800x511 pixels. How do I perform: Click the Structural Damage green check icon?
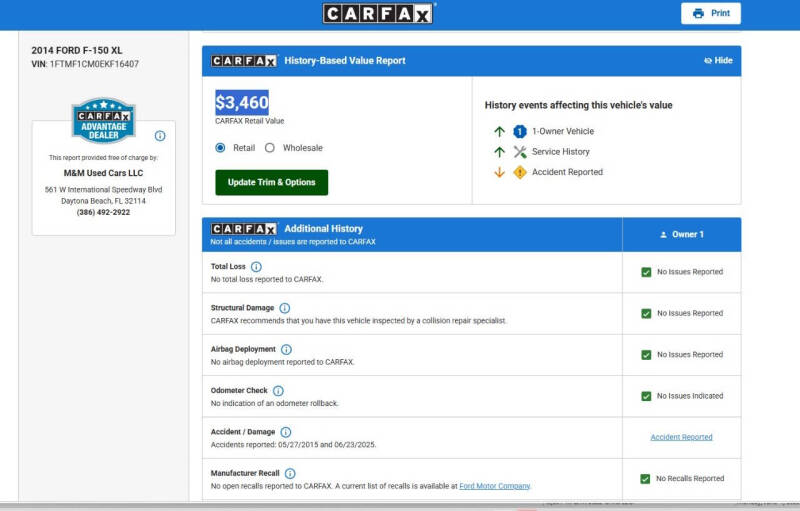646,314
